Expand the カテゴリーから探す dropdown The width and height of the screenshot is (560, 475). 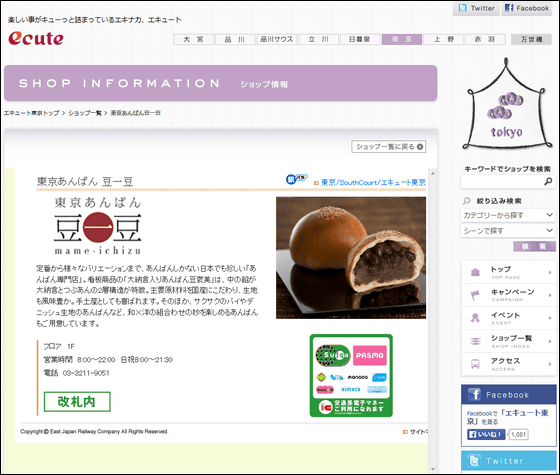pyautogui.click(x=508, y=215)
